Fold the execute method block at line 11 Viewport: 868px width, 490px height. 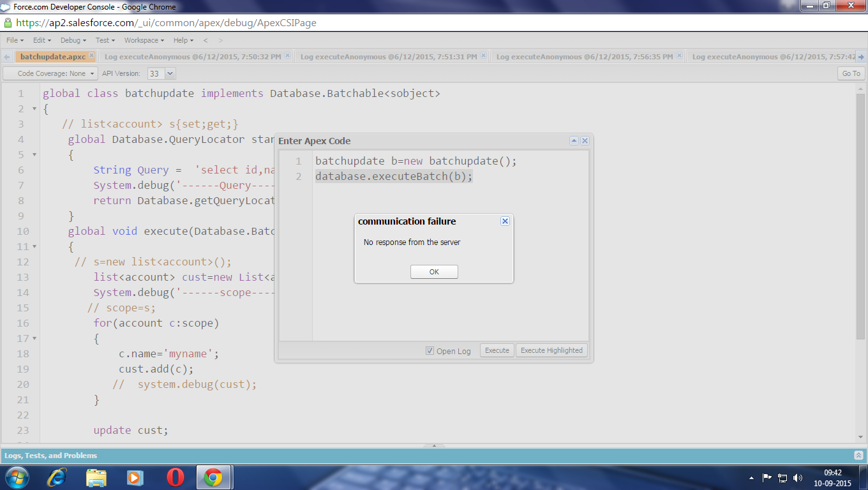[34, 247]
